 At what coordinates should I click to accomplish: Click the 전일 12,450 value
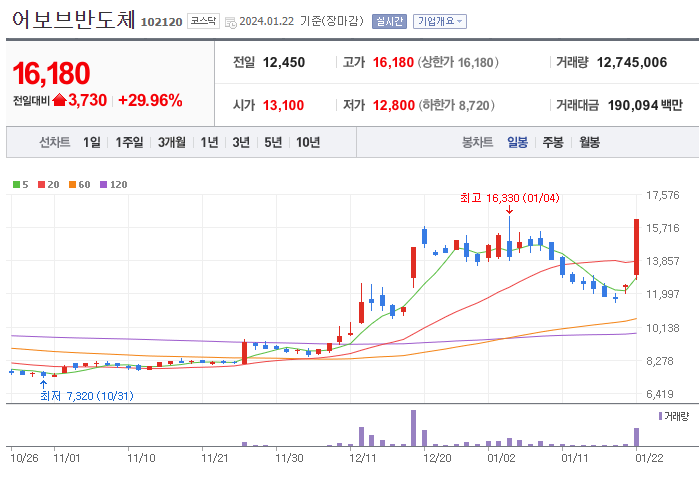click(x=284, y=62)
